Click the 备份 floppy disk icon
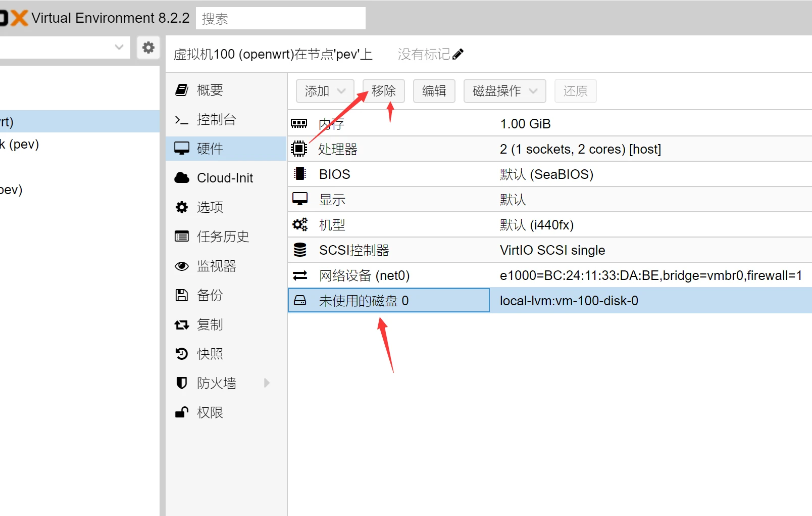This screenshot has width=812, height=516. tap(182, 295)
